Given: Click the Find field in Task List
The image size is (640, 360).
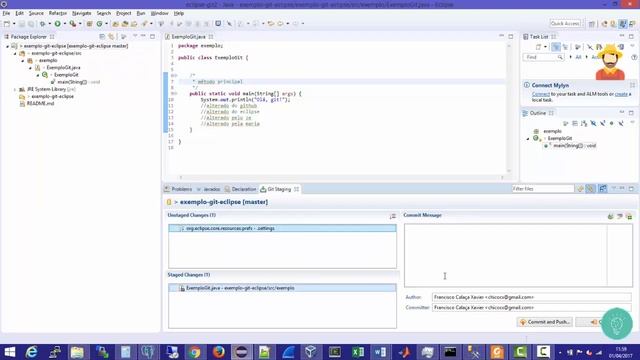Looking at the screenshot, I should 543,58.
